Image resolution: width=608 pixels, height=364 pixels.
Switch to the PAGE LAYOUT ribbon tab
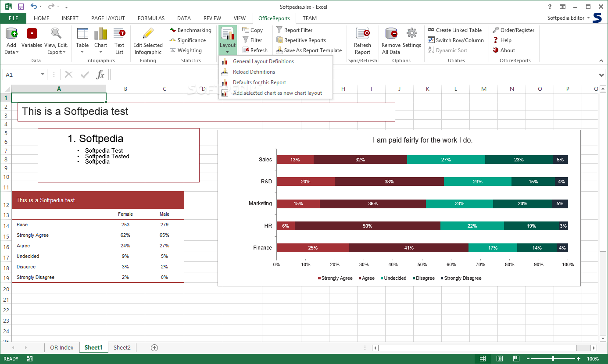point(108,18)
